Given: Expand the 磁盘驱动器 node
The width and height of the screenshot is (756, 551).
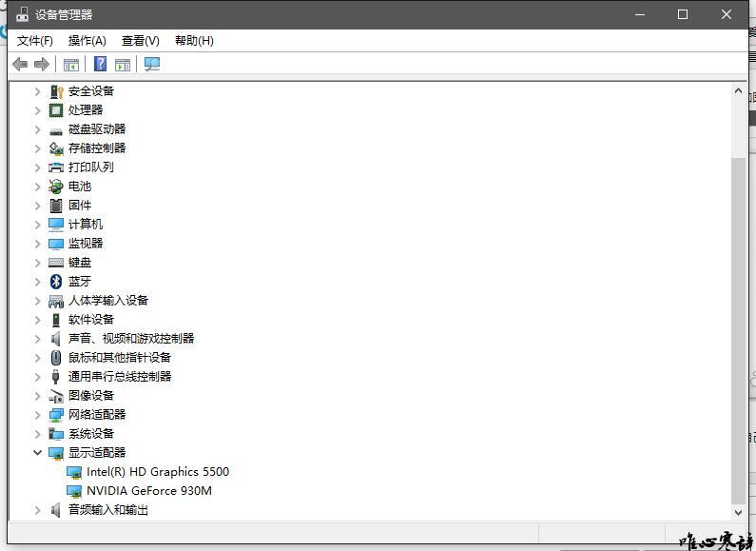Looking at the screenshot, I should pyautogui.click(x=37, y=129).
